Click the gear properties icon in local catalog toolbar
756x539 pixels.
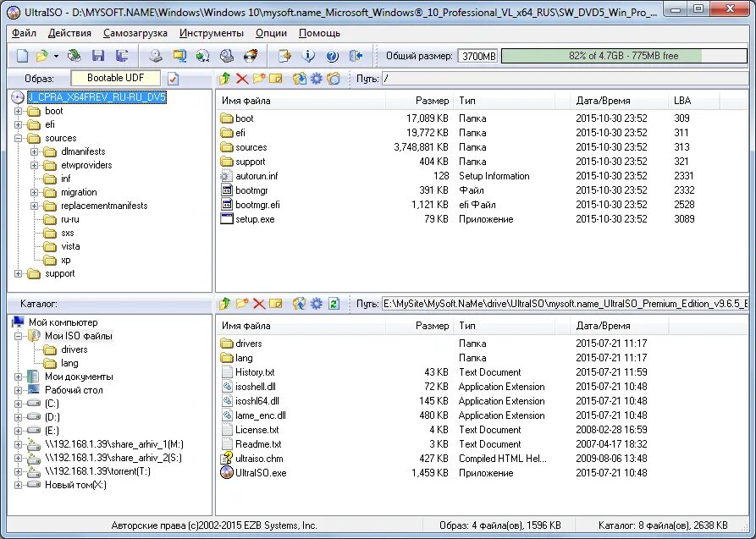pyautogui.click(x=317, y=303)
